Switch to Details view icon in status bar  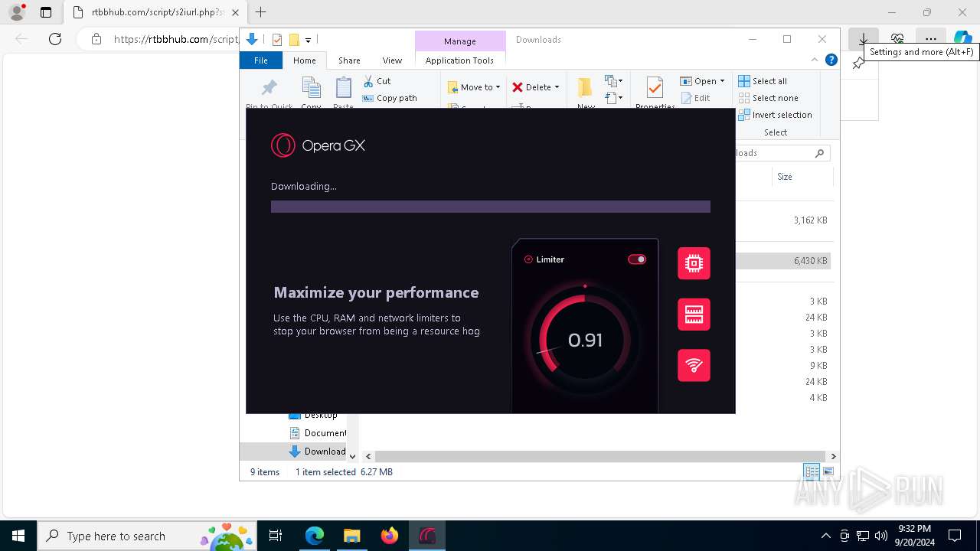812,472
